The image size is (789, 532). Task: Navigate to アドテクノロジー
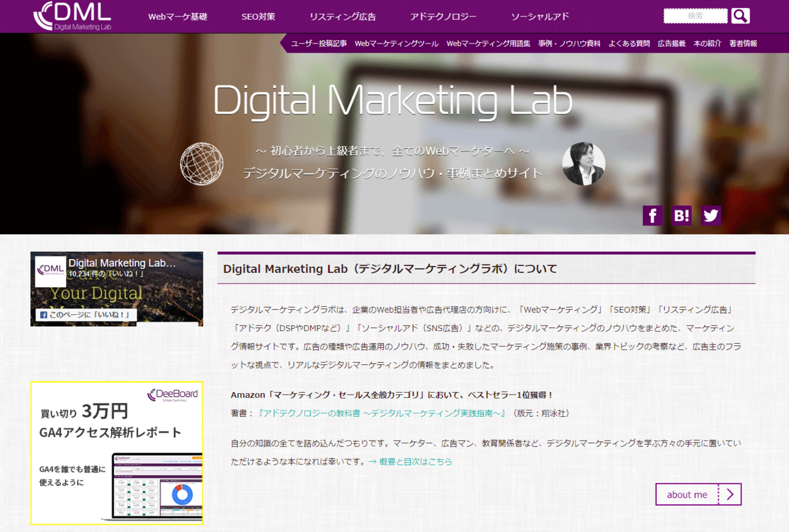coord(443,15)
